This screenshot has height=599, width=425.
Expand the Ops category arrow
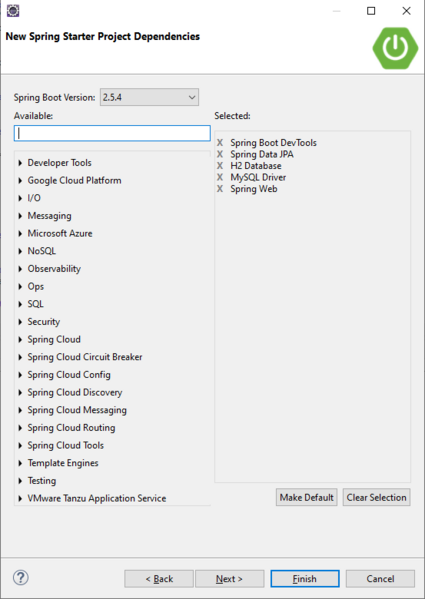click(x=20, y=287)
